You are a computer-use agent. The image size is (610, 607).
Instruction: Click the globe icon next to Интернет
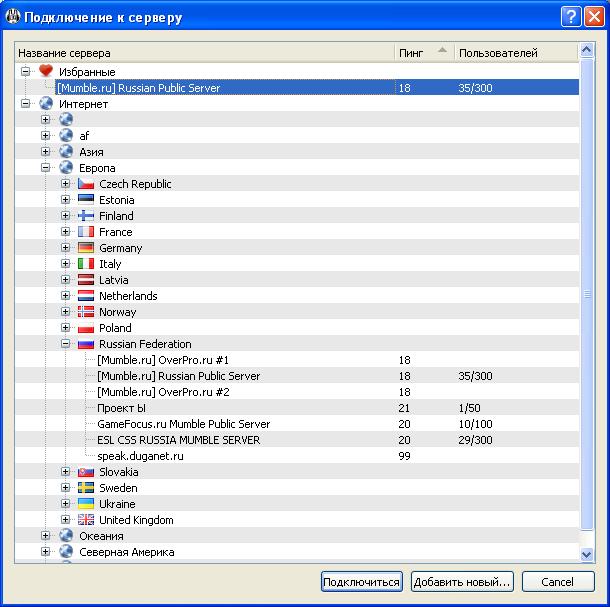(x=45, y=104)
